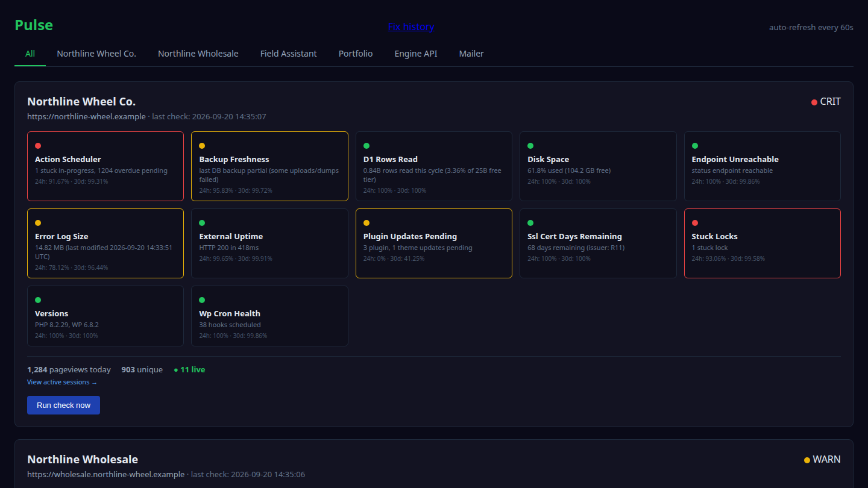This screenshot has height=488, width=868.
Task: Click '61.8% used (104.2 GB free)' text
Action: coord(569,170)
